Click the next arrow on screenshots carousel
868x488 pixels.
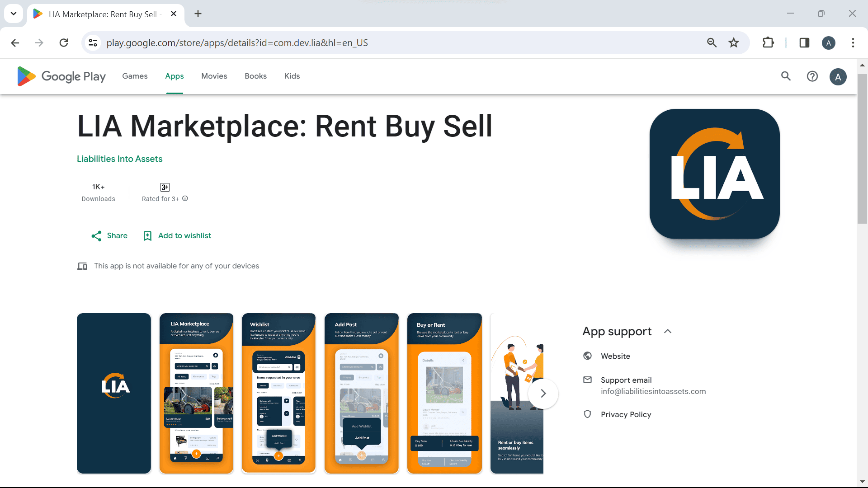click(543, 394)
